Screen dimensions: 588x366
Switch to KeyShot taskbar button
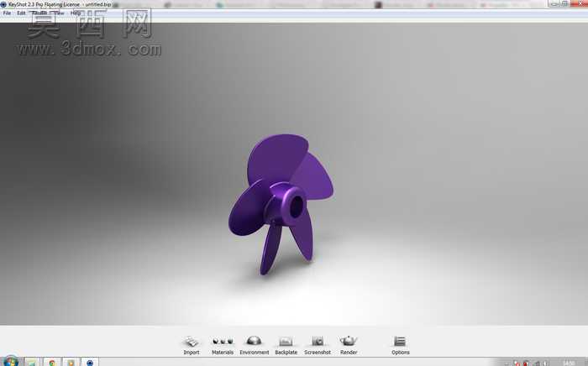(90, 363)
